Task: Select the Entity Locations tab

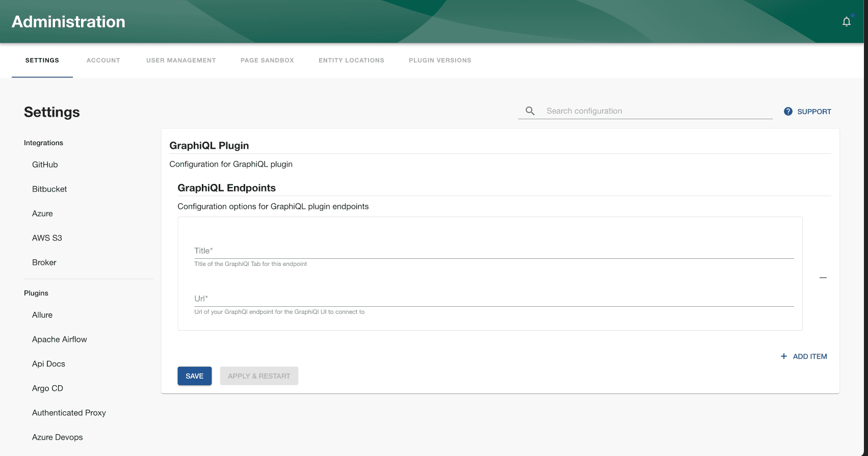Action: 351,60
